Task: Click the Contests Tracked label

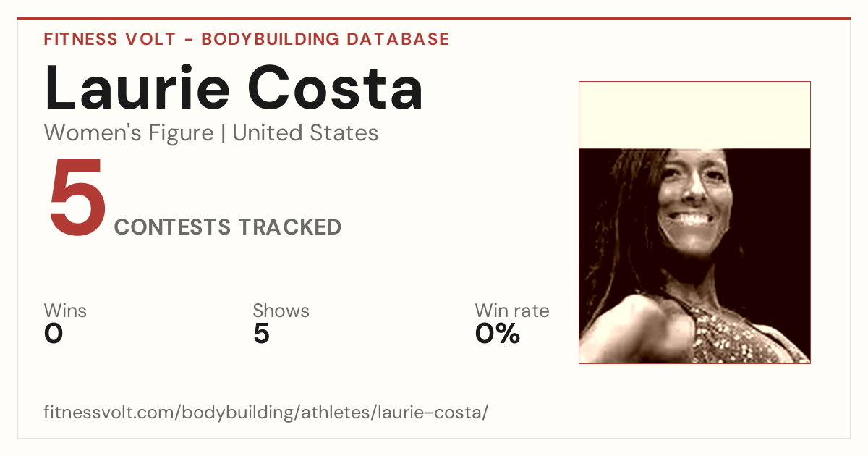Action: (x=228, y=227)
